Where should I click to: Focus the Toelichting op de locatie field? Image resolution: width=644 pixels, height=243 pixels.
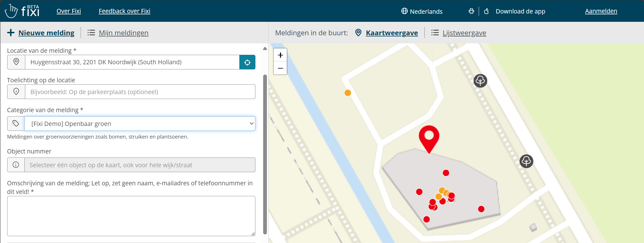tap(140, 92)
